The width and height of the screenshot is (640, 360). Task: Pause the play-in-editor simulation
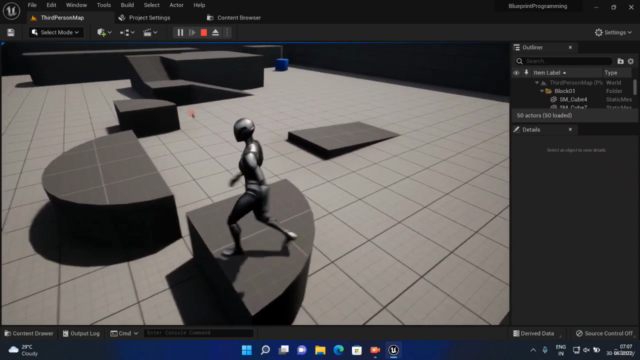tap(180, 33)
